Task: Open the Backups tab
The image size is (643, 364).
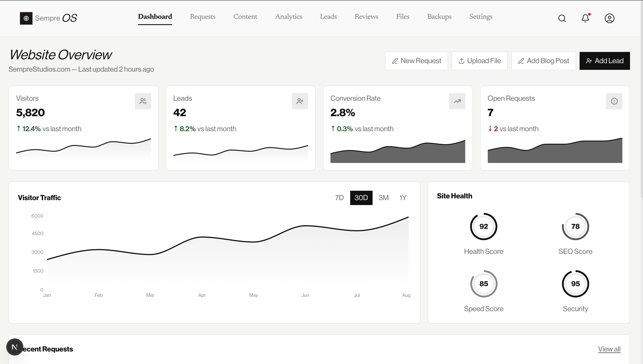Action: (x=439, y=17)
